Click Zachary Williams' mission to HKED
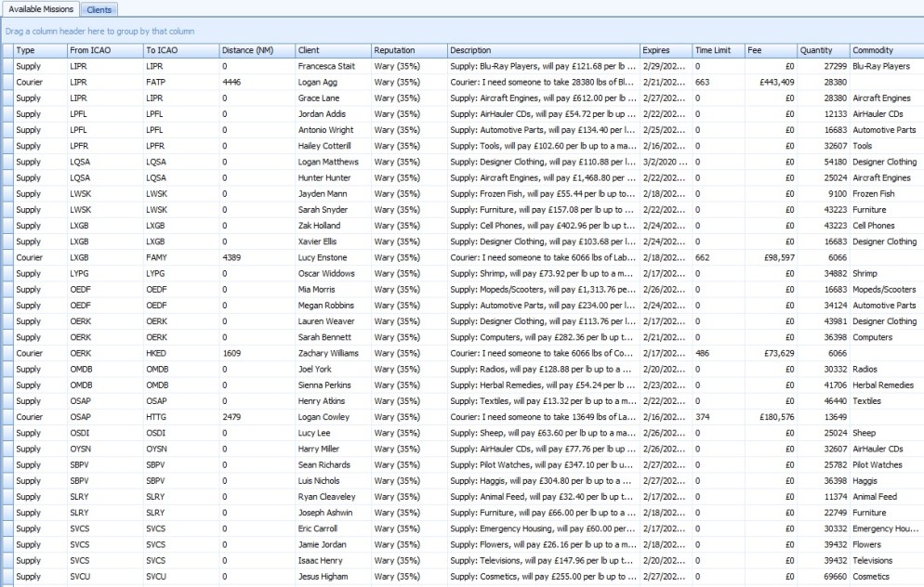Viewport: 924px width, 587px height. [x=325, y=353]
